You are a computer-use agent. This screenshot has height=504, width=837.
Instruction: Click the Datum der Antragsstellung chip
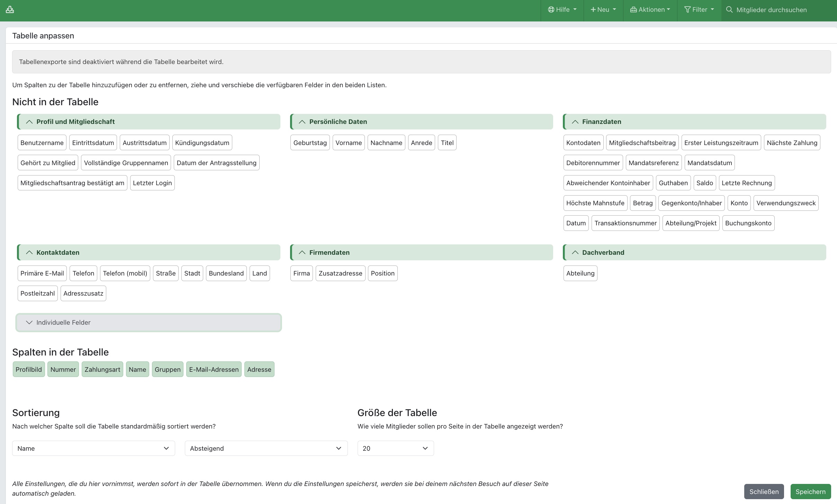tap(217, 163)
